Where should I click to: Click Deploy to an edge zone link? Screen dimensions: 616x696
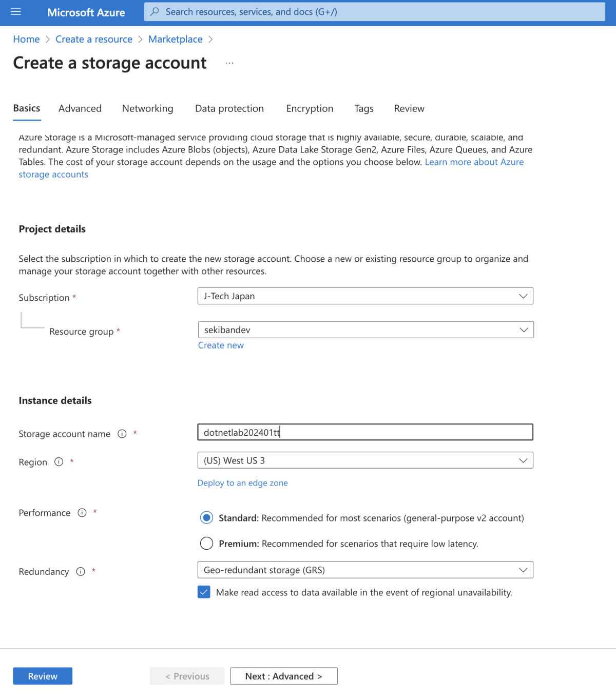point(243,483)
